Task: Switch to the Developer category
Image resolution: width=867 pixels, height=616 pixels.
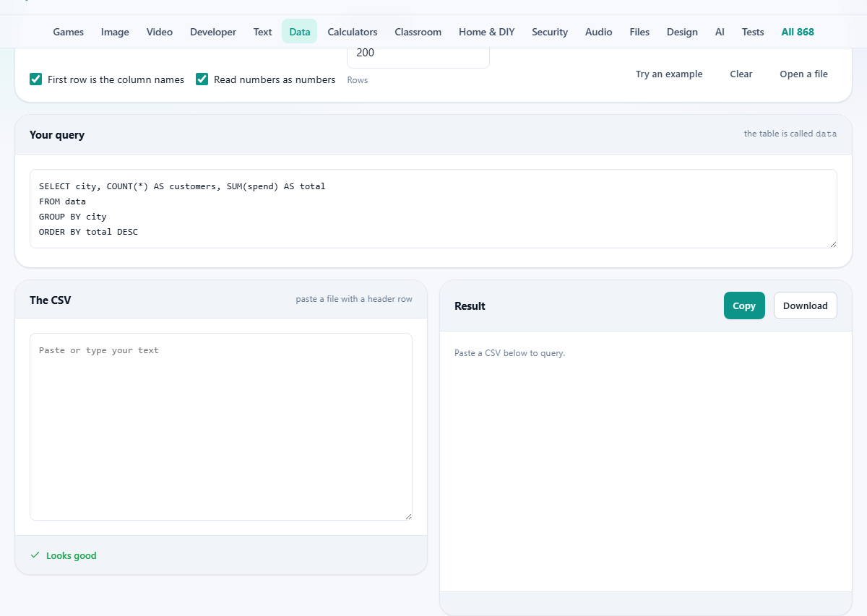Action: [213, 32]
